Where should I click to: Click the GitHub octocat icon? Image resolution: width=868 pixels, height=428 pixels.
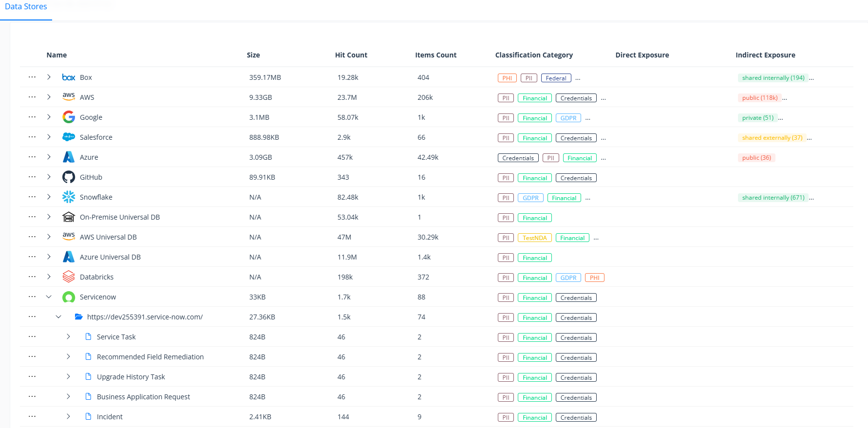pos(69,177)
